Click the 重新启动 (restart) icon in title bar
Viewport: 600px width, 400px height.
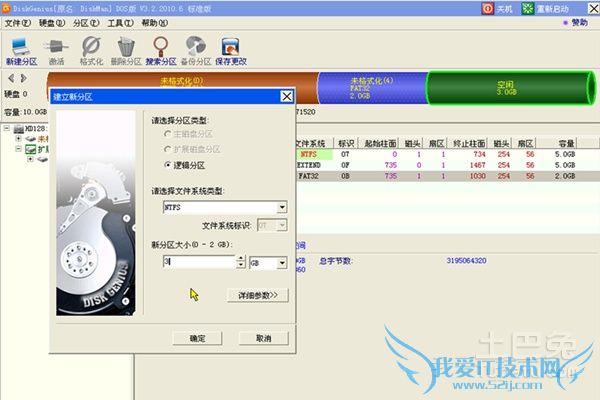(x=528, y=8)
